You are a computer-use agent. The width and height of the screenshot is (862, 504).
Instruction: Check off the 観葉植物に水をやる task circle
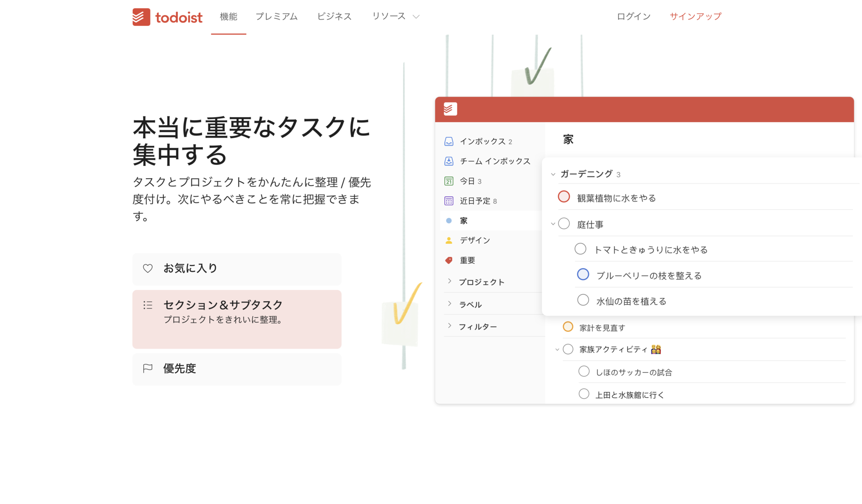click(564, 196)
